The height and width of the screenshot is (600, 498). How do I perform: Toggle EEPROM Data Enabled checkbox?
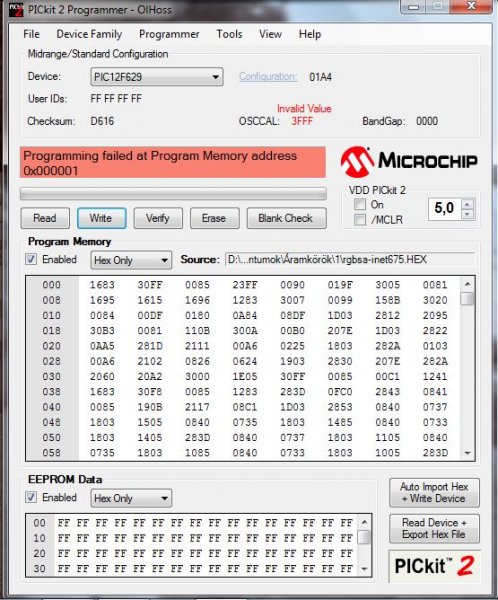pos(31,497)
